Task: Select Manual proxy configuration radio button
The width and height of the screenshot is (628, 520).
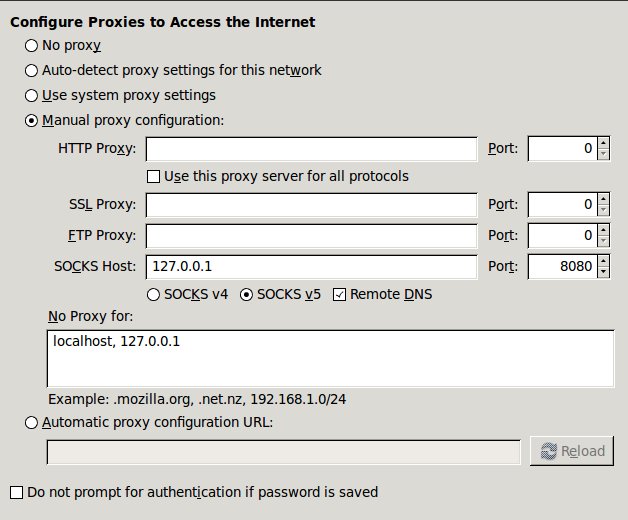Action: tap(31, 121)
